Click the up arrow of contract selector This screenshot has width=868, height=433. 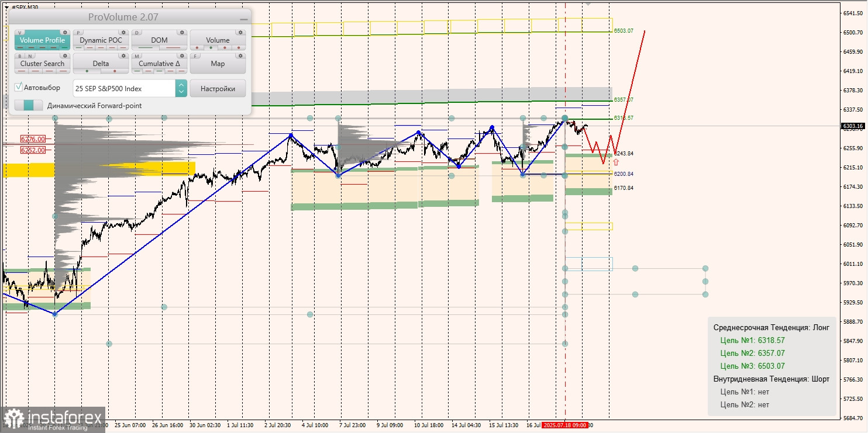[181, 85]
